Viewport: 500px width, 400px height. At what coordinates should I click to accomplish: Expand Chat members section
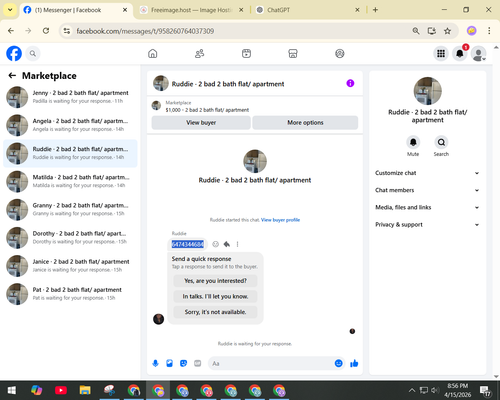tap(427, 190)
